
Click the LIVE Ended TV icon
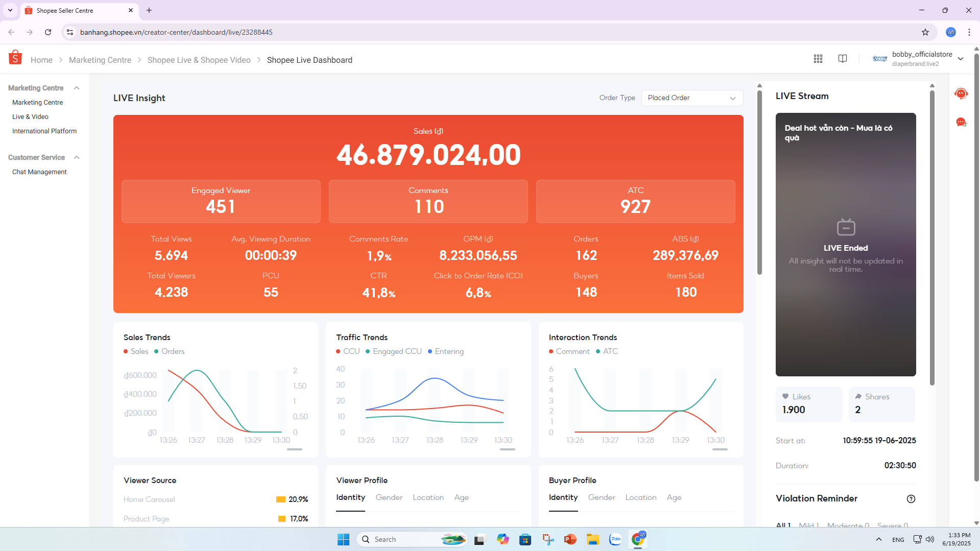click(x=846, y=227)
